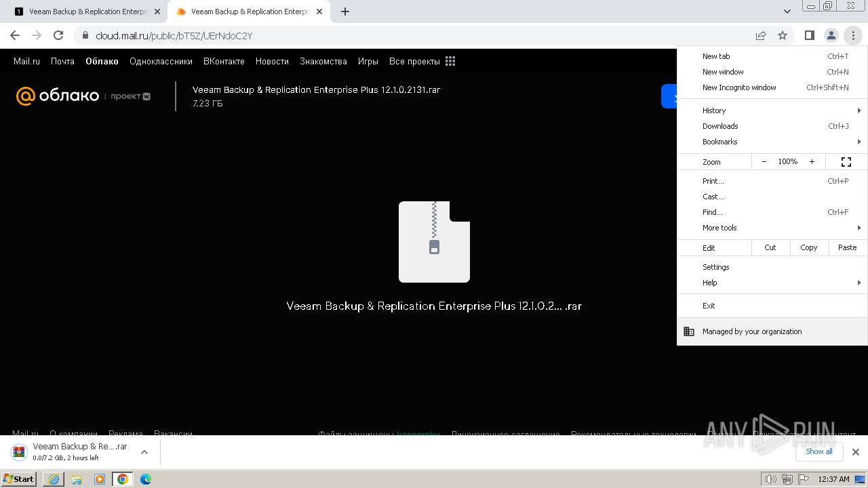Open the Одноклассники link

[x=161, y=61]
